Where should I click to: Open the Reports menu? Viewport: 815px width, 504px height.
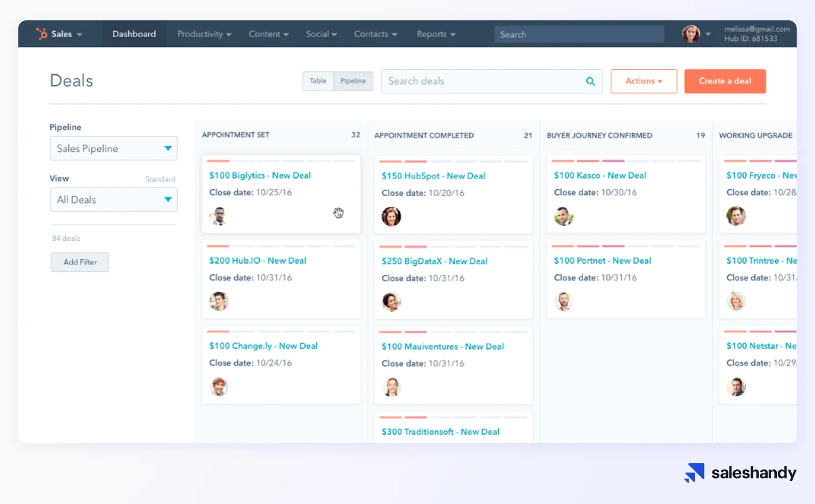point(436,34)
